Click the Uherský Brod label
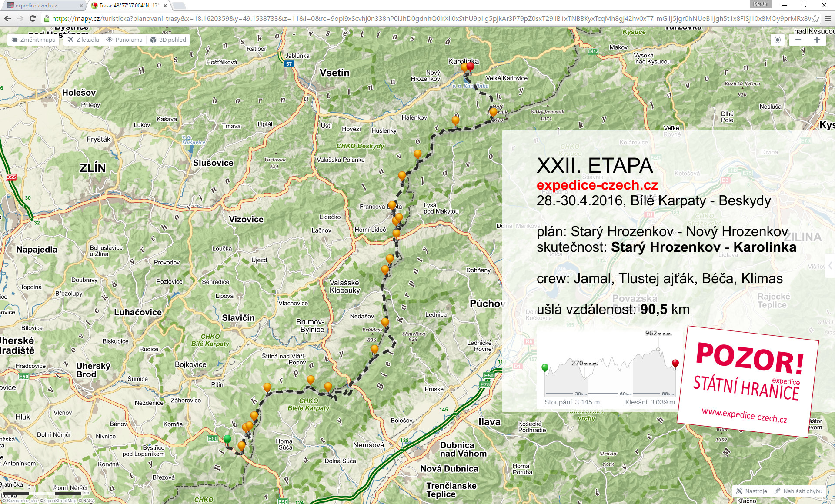The height and width of the screenshot is (504, 835). click(93, 370)
